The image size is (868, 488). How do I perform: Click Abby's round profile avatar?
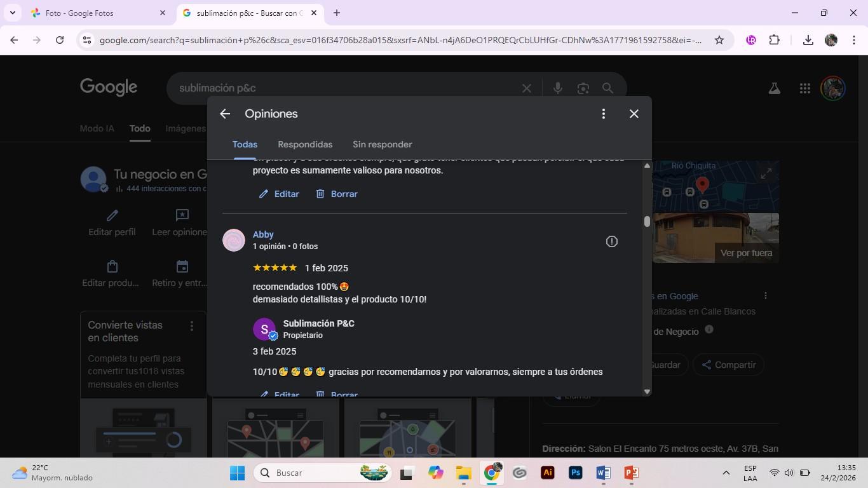point(234,240)
